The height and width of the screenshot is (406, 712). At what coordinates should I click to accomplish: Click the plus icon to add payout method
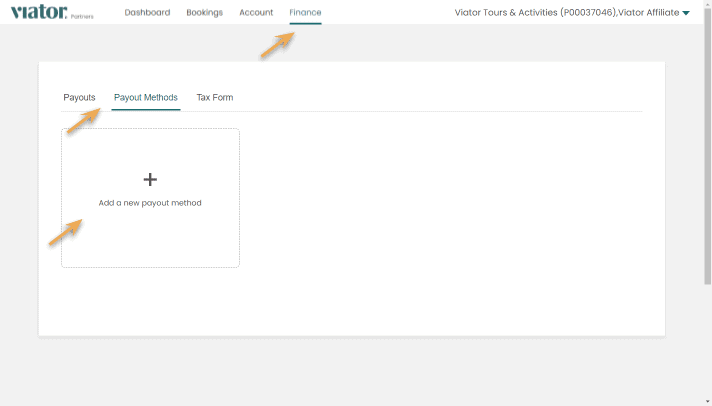150,180
